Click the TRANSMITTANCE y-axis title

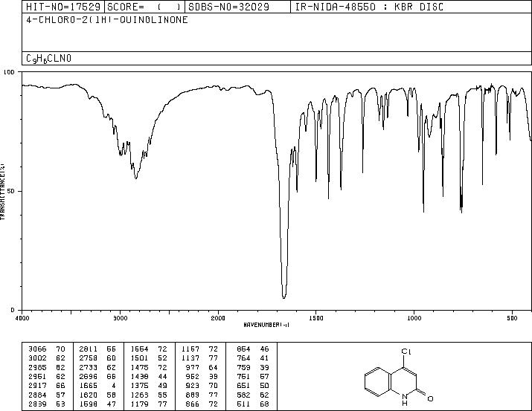click(2, 192)
